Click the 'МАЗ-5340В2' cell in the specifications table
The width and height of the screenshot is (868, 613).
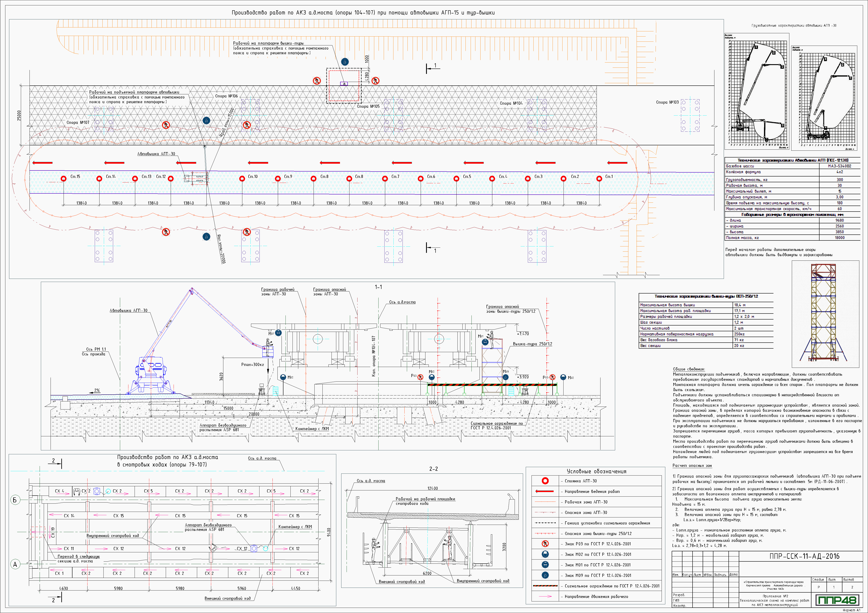[839, 166]
